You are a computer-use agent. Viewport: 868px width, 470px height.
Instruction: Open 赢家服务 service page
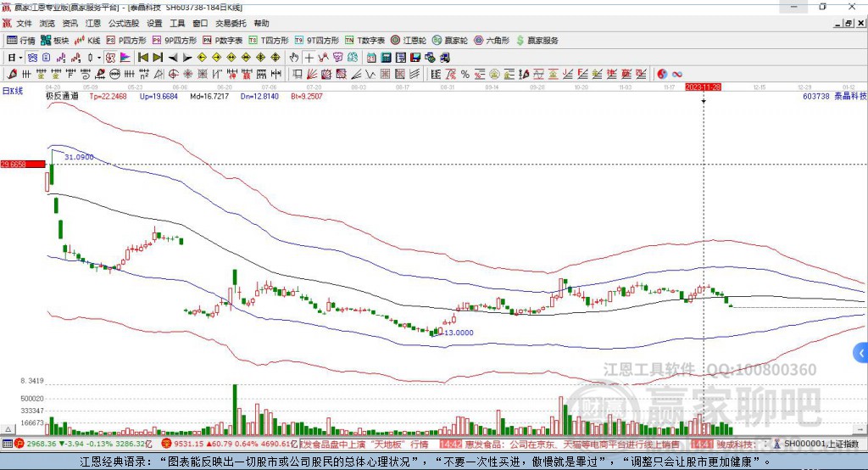[537, 41]
